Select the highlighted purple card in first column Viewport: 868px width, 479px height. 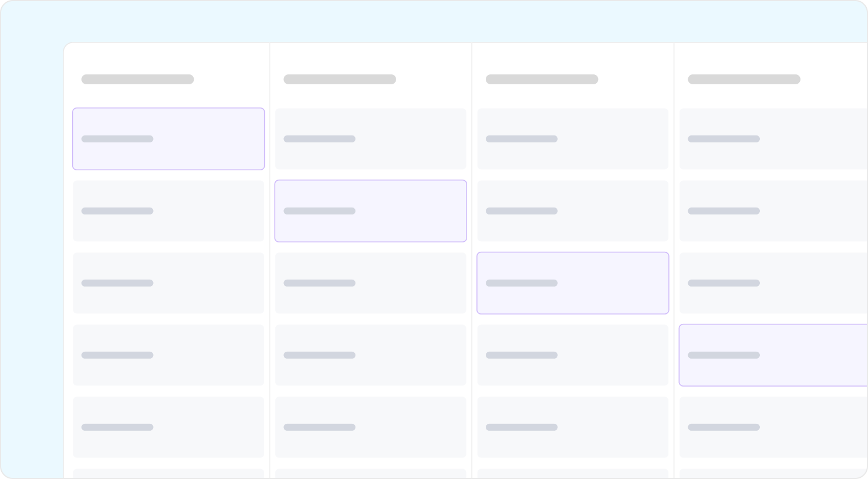(x=169, y=139)
